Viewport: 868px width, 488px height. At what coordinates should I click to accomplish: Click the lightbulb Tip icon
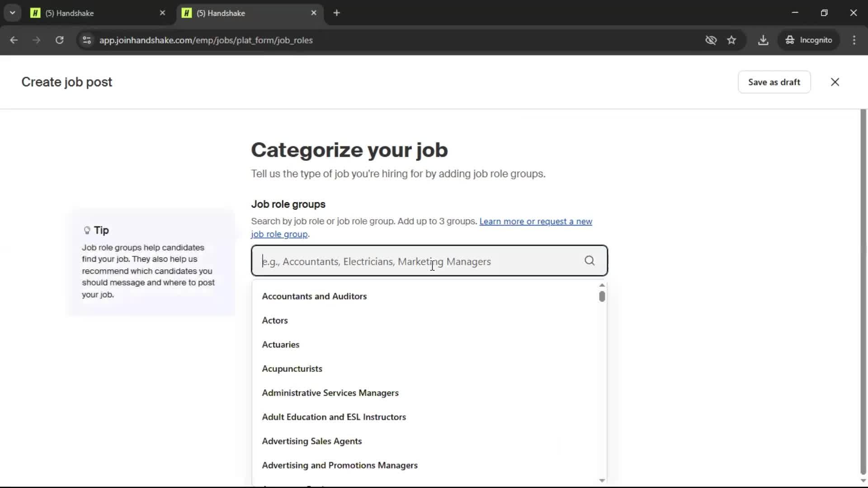pos(87,230)
